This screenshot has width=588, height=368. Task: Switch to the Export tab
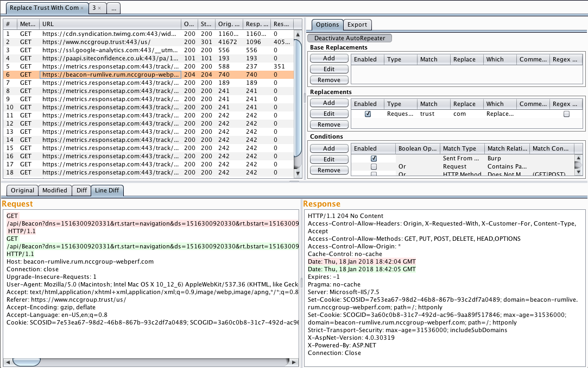pyautogui.click(x=357, y=24)
